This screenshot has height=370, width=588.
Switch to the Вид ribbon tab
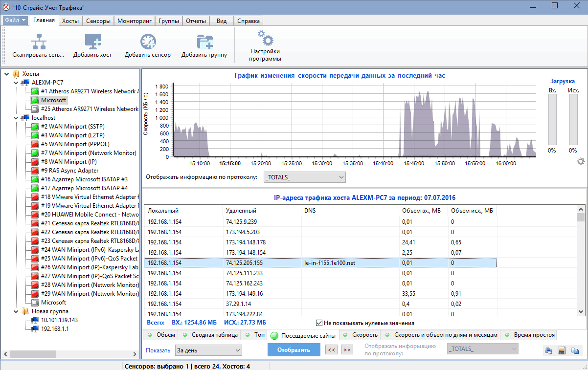click(222, 21)
